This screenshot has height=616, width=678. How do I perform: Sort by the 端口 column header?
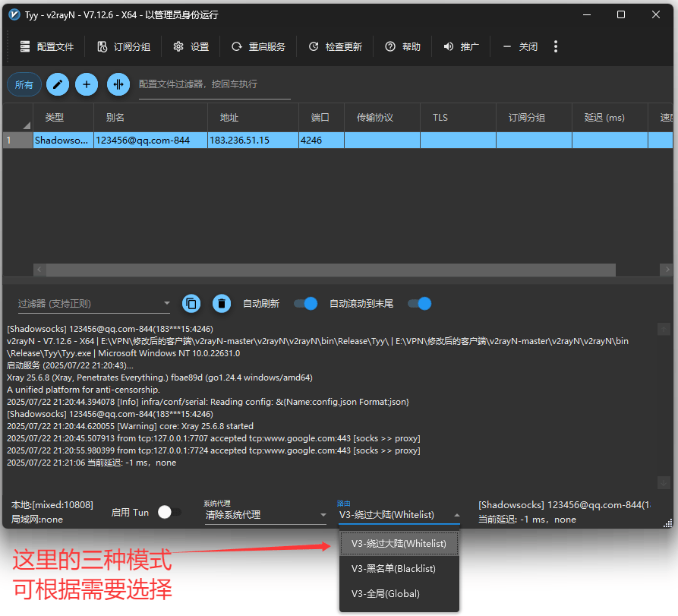click(321, 118)
